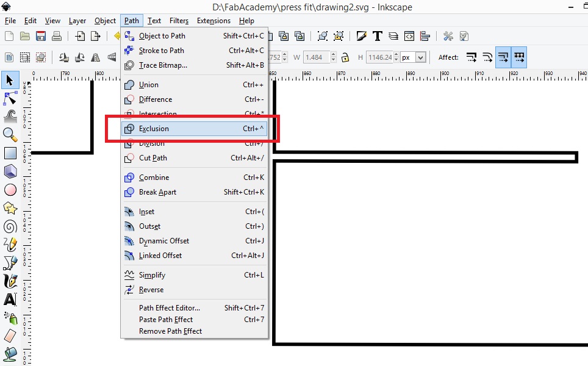This screenshot has height=366, width=588.
Task: Open Text and Font dialog icon
Action: 377,36
